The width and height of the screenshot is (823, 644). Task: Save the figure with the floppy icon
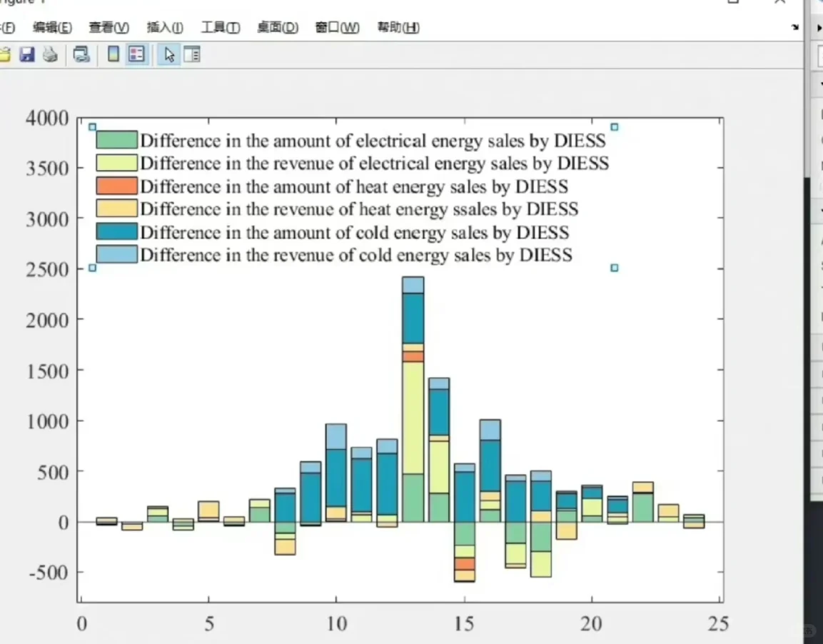27,54
